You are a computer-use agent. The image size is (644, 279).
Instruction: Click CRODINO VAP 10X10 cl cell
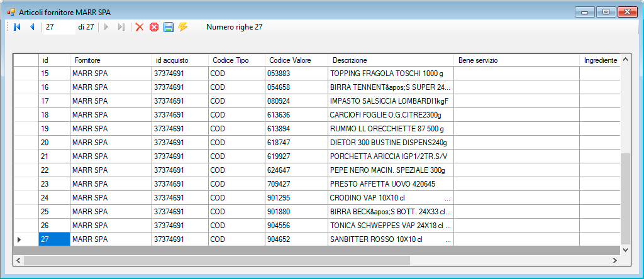point(391,198)
